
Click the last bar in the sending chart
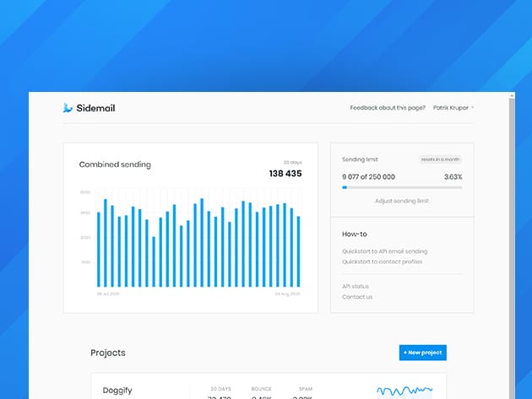coord(299,251)
